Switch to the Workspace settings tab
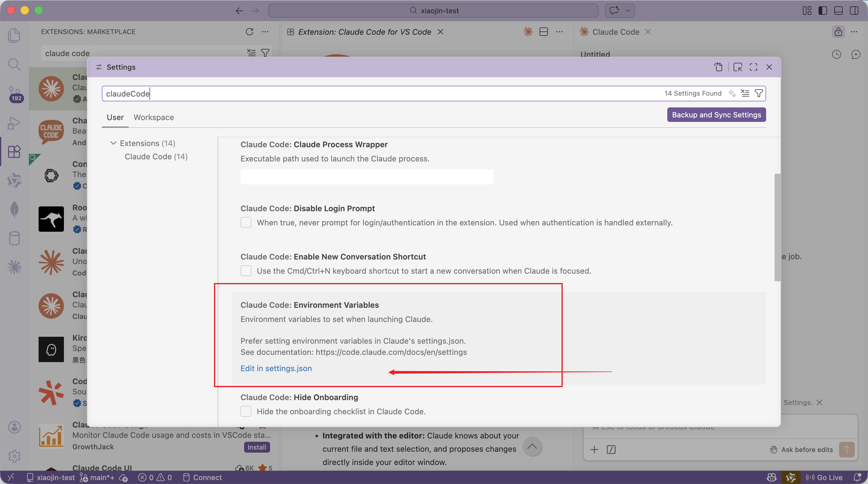The image size is (868, 484). point(154,117)
